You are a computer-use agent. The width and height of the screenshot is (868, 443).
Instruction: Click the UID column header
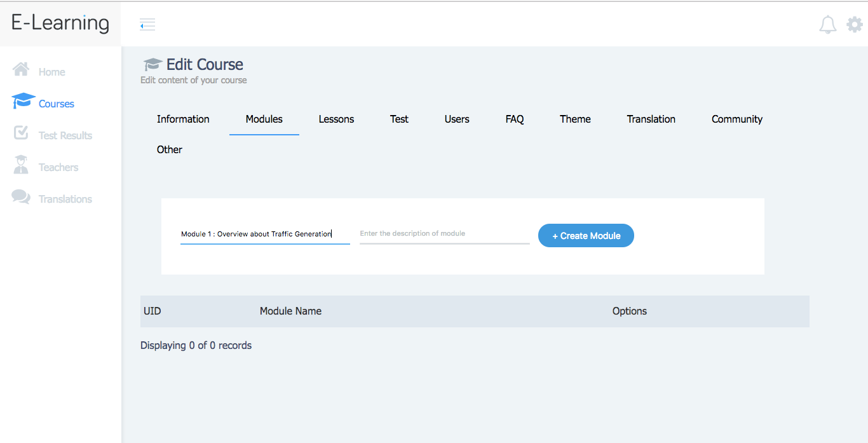152,311
